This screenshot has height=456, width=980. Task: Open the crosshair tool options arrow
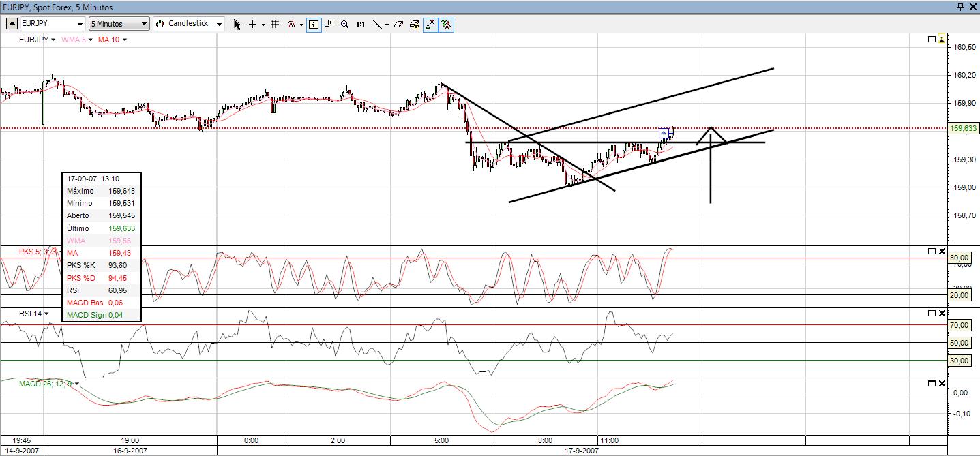click(x=263, y=24)
